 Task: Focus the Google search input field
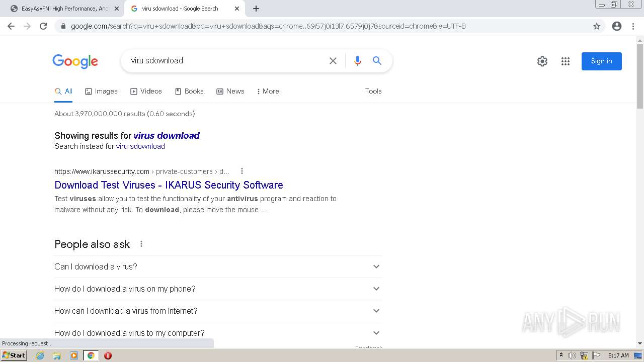[226, 61]
